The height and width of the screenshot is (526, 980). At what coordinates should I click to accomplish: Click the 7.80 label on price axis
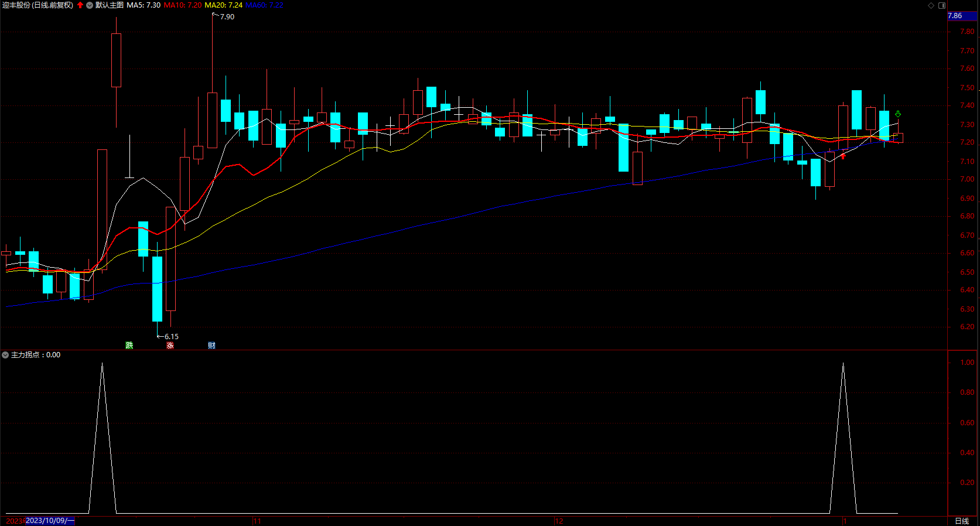(967, 32)
